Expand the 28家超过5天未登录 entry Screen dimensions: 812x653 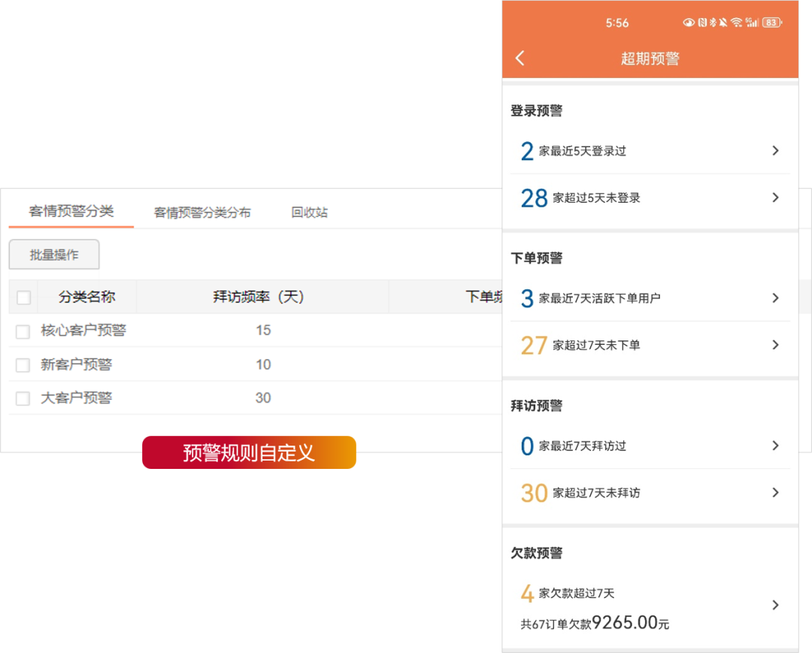click(x=650, y=198)
